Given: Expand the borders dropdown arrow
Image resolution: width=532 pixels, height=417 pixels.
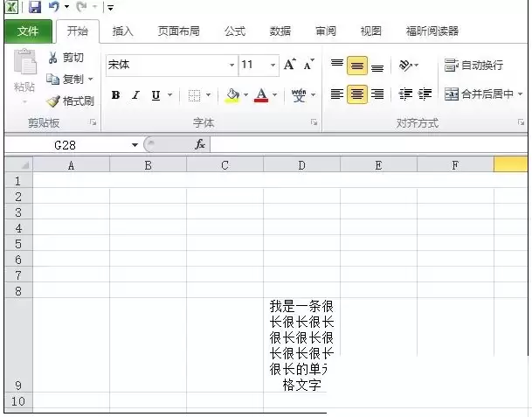Looking at the screenshot, I should click(208, 95).
